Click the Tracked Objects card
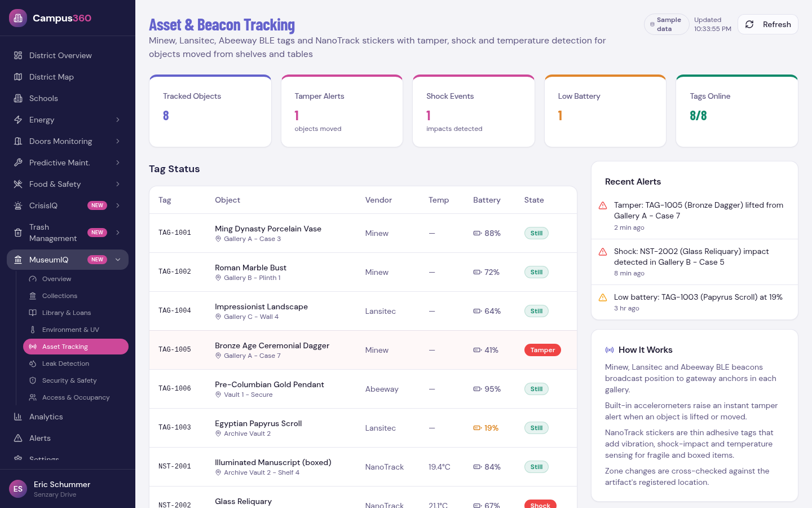 click(210, 111)
